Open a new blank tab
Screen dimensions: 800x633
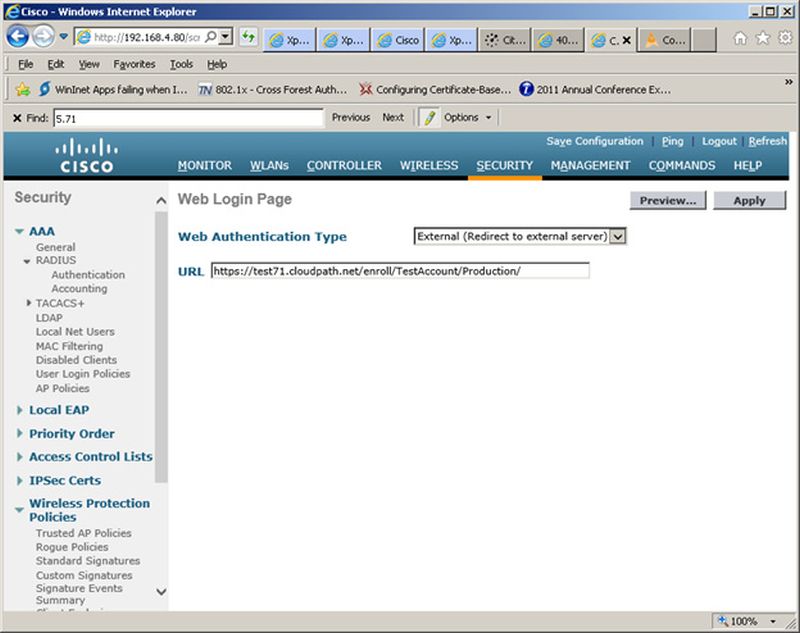click(704, 40)
